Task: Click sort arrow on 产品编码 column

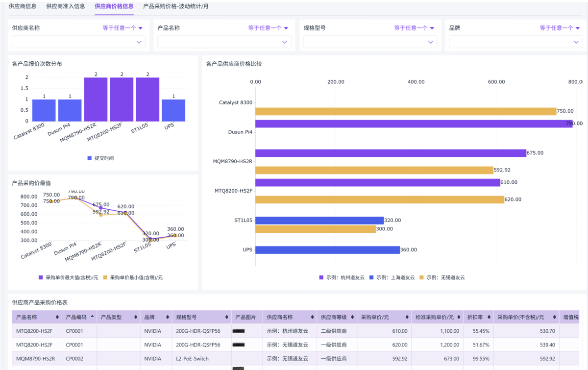Action: coord(92,317)
